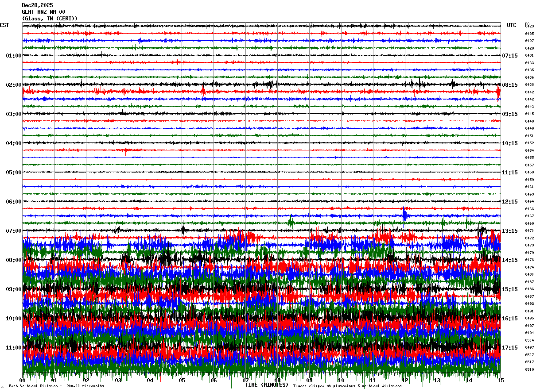Select the station code GLAT HNZ NM 00
The width and height of the screenshot is (536, 392).
(x=43, y=12)
